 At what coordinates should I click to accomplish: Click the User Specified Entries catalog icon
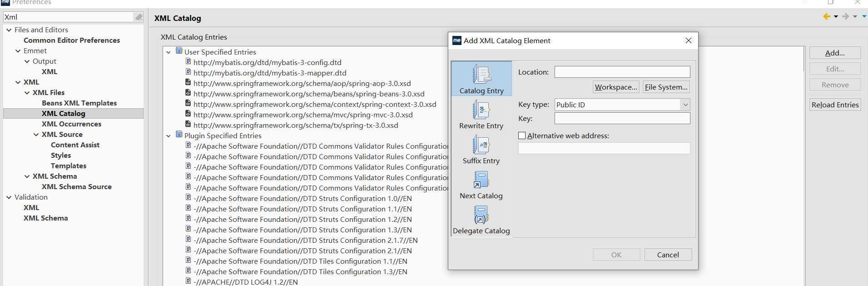point(179,51)
